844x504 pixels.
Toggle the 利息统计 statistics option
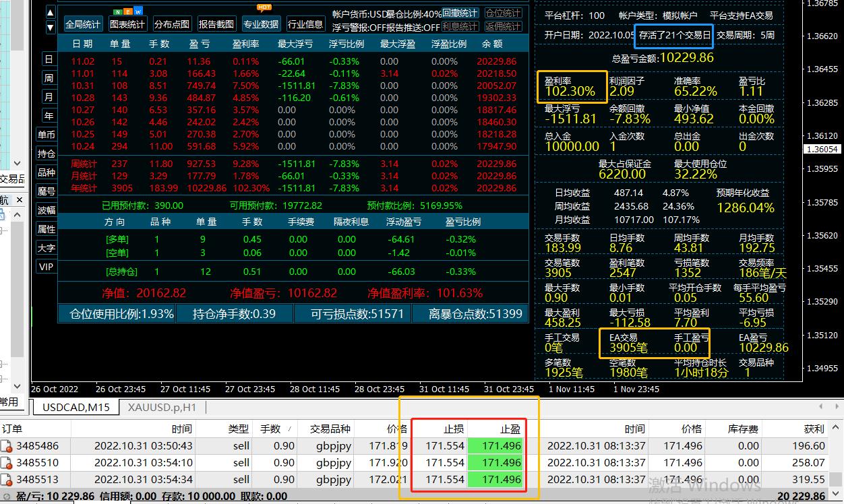coord(460,26)
